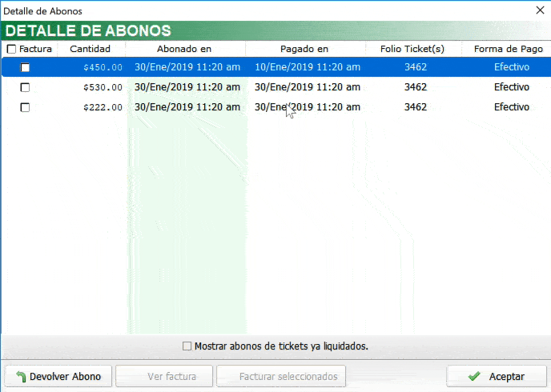Image resolution: width=551 pixels, height=392 pixels.
Task: Select the $222.00 amount cell
Action: pyautogui.click(x=103, y=107)
